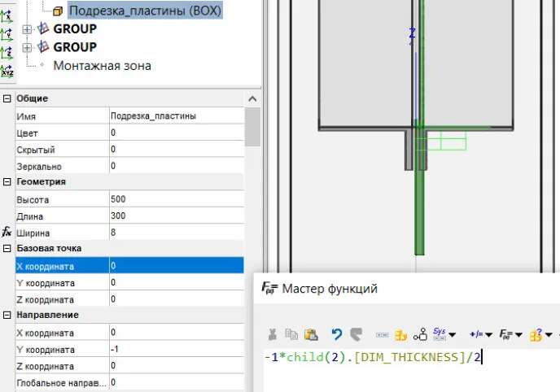Click the copy icon in function wizard
Viewport: 560px width, 392px height.
(x=291, y=334)
